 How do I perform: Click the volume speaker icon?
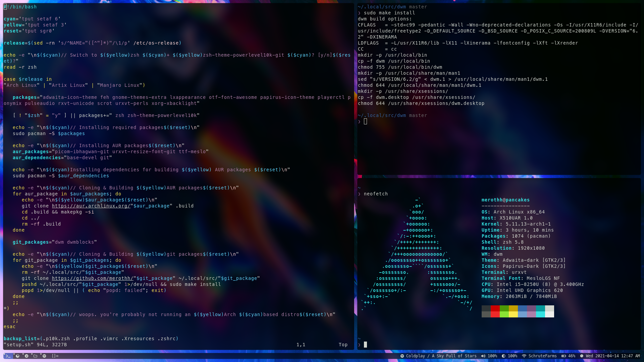click(x=483, y=356)
